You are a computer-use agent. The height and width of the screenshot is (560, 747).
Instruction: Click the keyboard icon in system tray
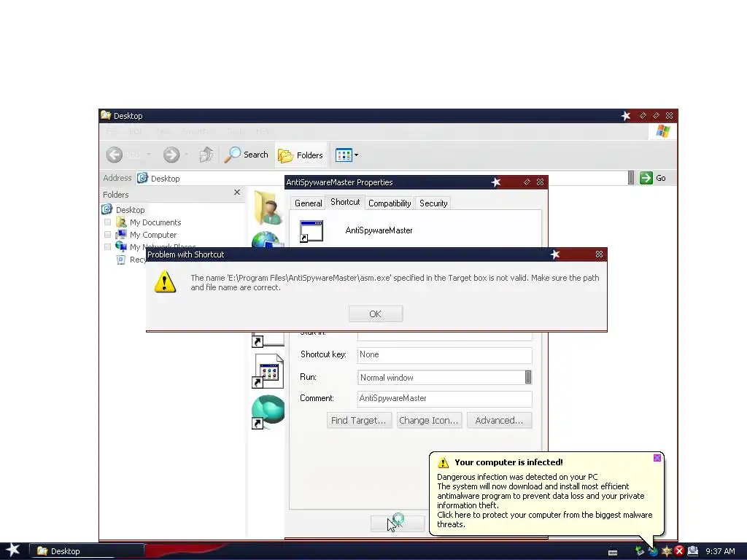[613, 553]
